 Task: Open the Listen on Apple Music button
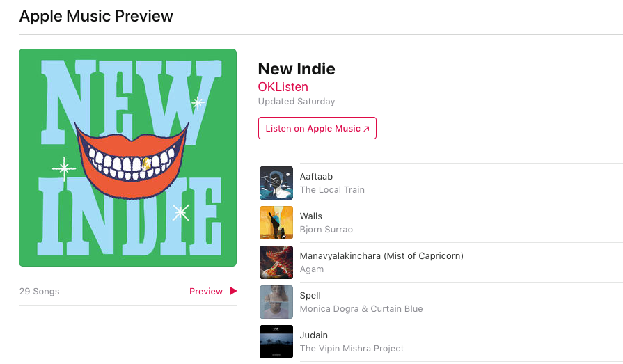point(317,128)
